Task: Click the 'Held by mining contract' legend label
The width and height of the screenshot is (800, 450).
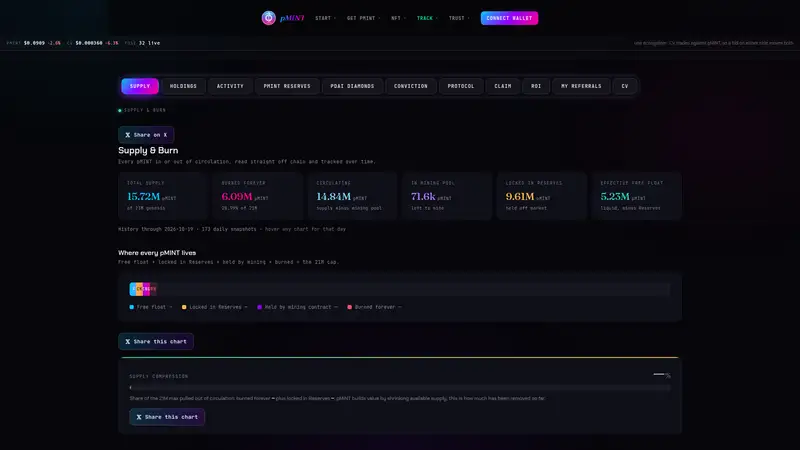Action: (298, 307)
